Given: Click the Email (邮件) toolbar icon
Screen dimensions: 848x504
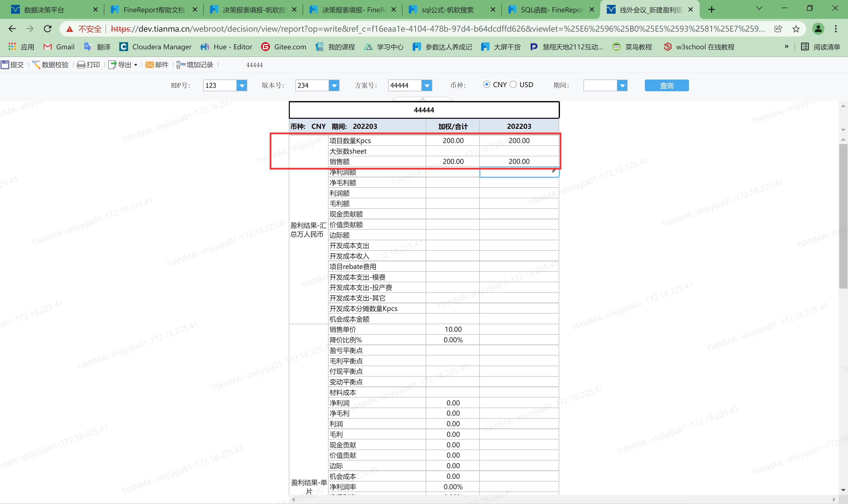Looking at the screenshot, I should (x=149, y=65).
